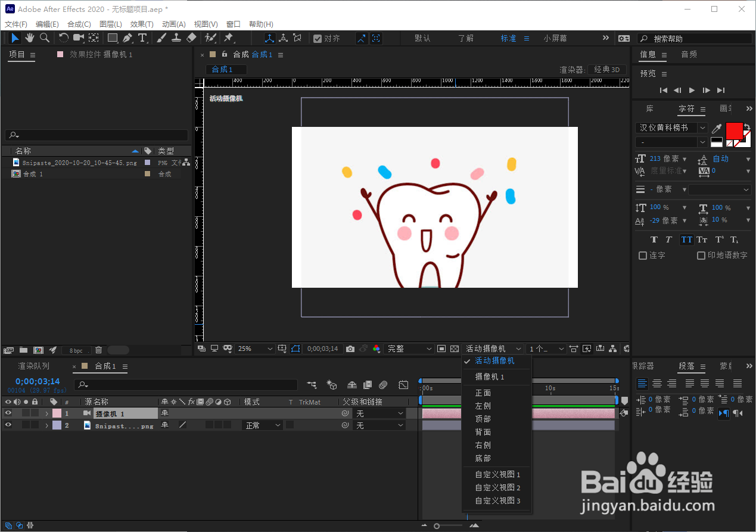Click the Motion Blur enable icon in timeline

(x=384, y=385)
